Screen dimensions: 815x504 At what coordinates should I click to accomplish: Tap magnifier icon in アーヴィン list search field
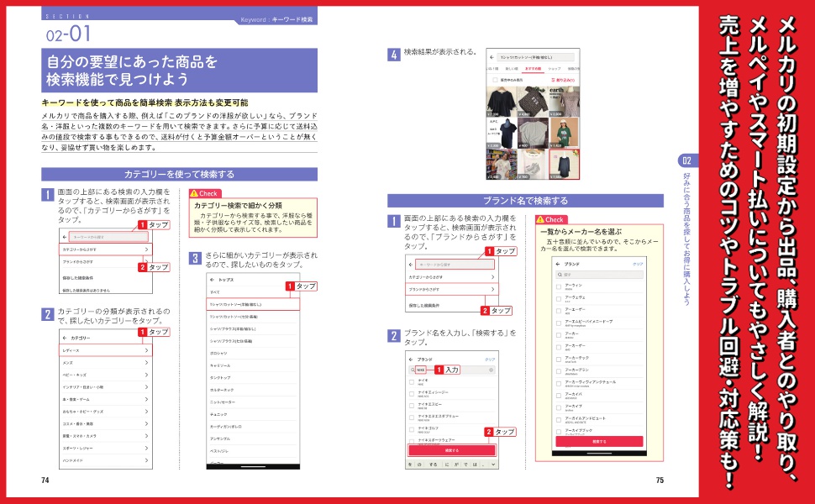pos(560,275)
